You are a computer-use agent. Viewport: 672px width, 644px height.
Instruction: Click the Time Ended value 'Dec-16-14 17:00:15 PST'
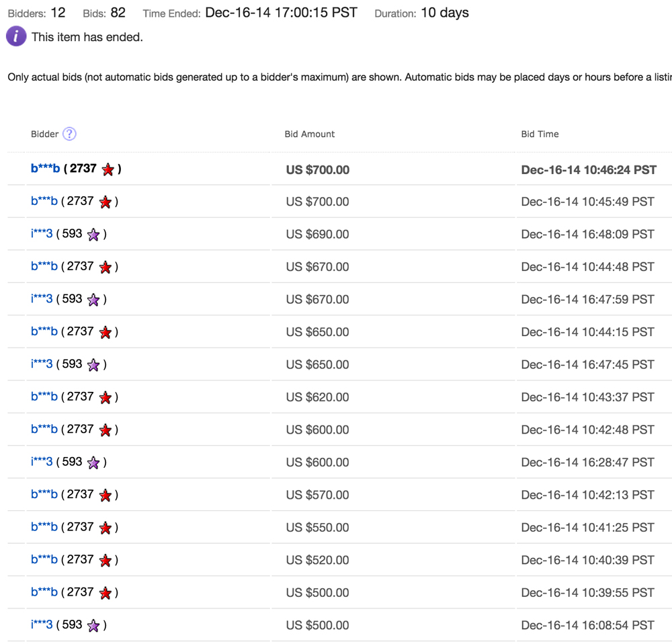281,12
